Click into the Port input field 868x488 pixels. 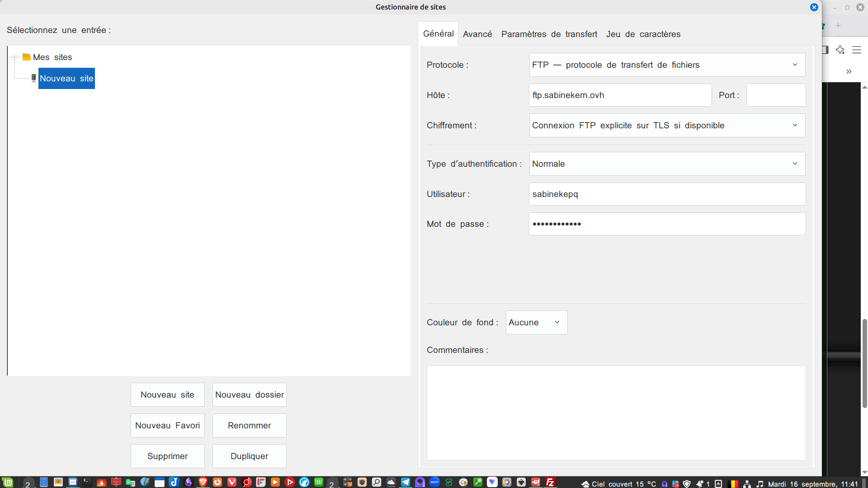click(775, 95)
